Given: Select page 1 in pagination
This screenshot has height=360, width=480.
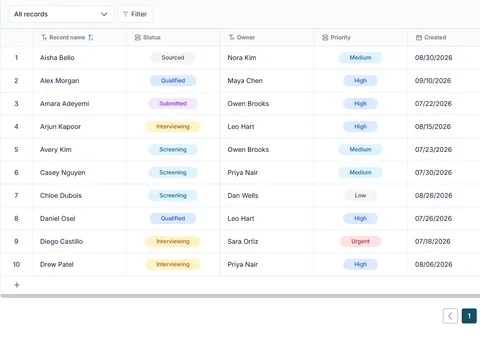Looking at the screenshot, I should coord(469,316).
